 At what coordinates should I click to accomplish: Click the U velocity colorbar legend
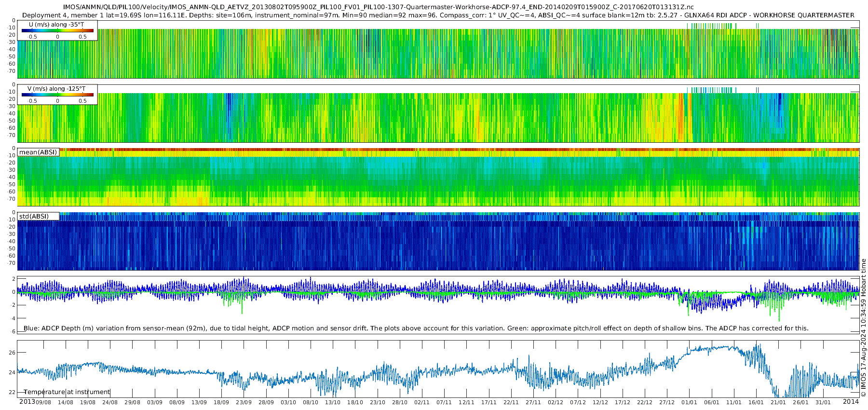[57, 31]
